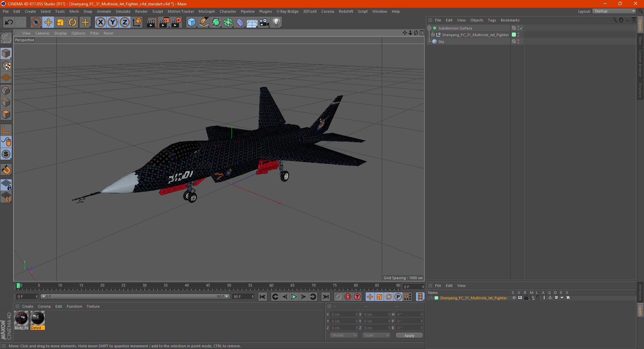Toggle Sky object visibility dots
This screenshot has height=349, width=644.
point(519,41)
